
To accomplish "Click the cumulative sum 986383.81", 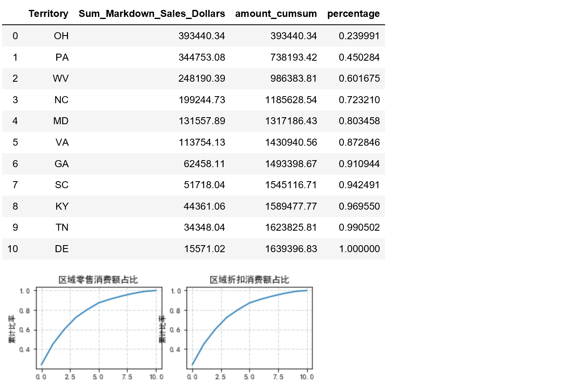I will pos(293,78).
